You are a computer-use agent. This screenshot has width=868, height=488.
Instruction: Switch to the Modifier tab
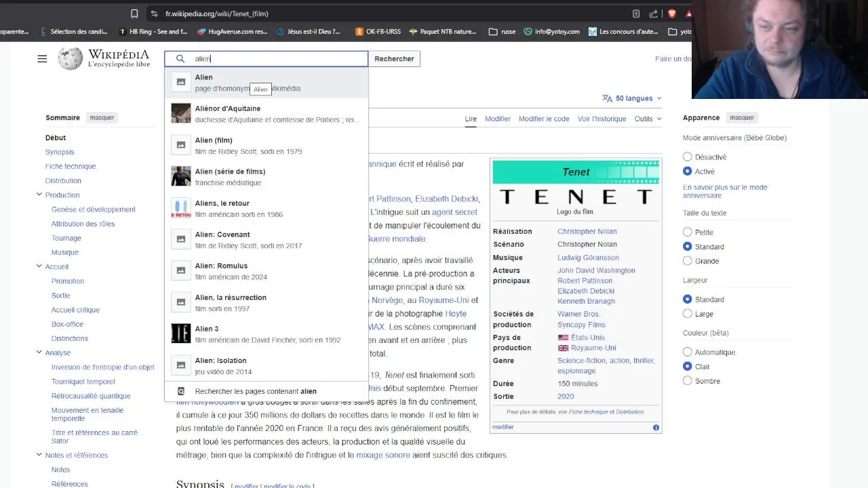pos(498,119)
